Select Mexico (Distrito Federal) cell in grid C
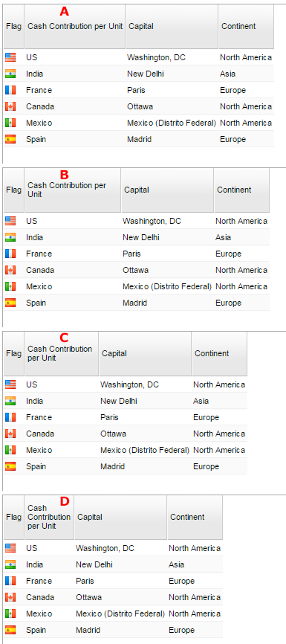Viewport: 286px width, 644px height. pyautogui.click(x=145, y=450)
